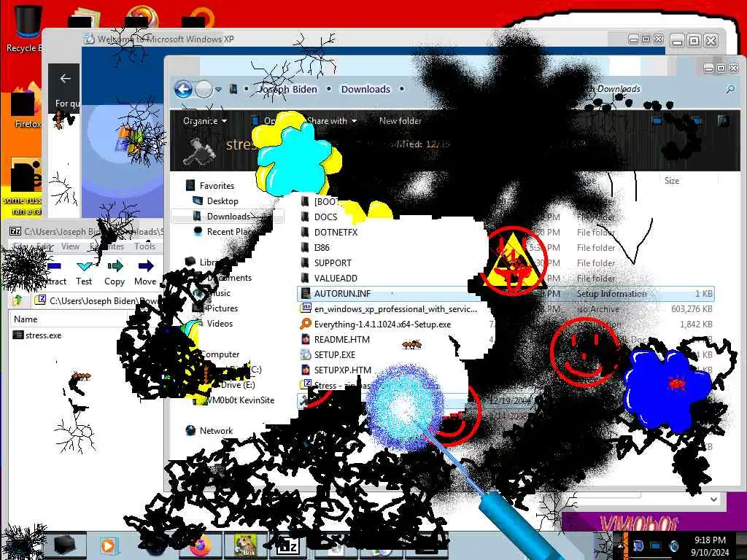
Task: Select the DOTNETFX folder
Action: click(x=336, y=232)
